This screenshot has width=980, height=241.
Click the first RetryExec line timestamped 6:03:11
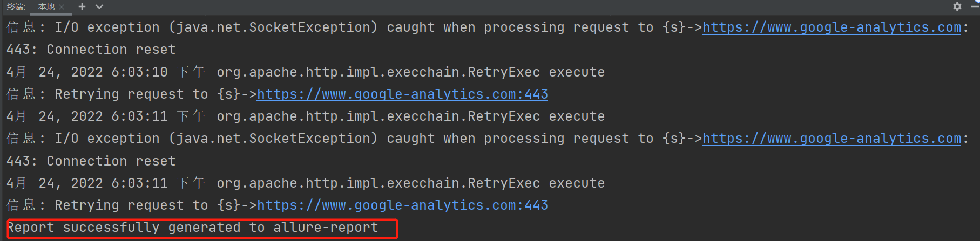coord(305,116)
